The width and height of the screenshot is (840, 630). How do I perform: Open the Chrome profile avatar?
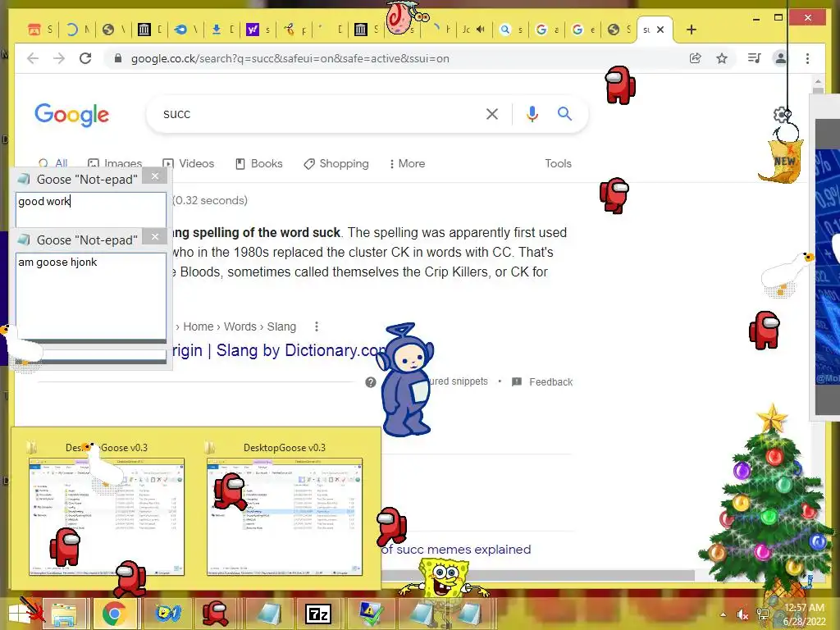(x=781, y=58)
